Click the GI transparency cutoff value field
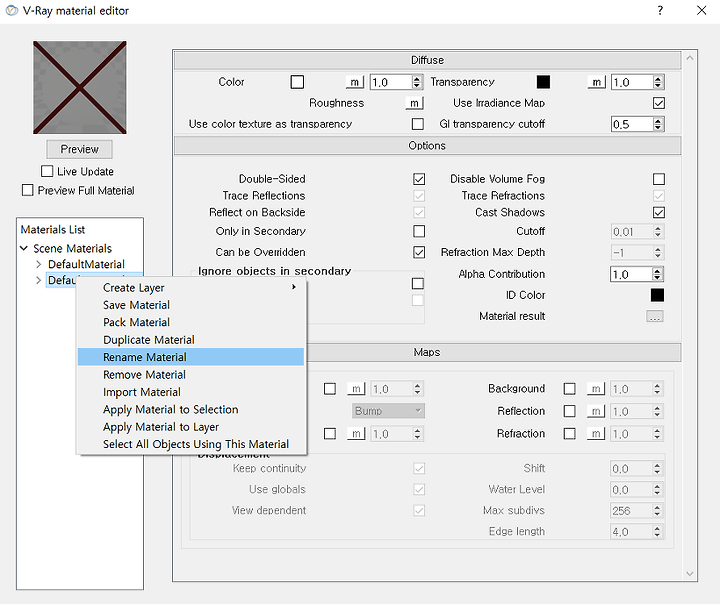Image resolution: width=720 pixels, height=604 pixels. pos(632,124)
